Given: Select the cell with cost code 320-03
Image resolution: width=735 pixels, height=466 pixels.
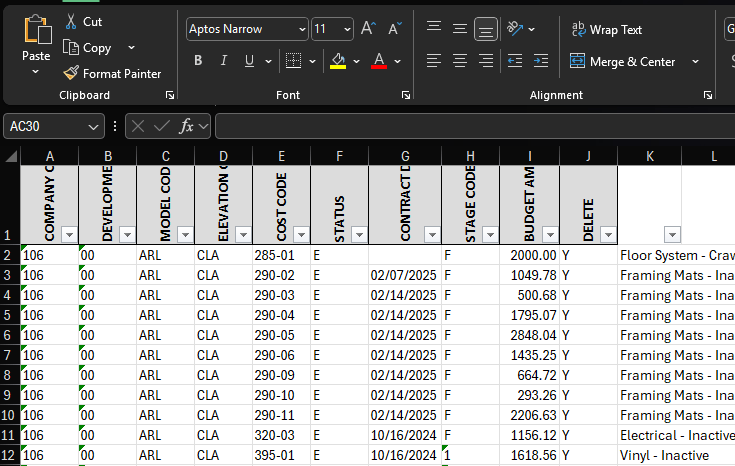Looking at the screenshot, I should [x=281, y=435].
